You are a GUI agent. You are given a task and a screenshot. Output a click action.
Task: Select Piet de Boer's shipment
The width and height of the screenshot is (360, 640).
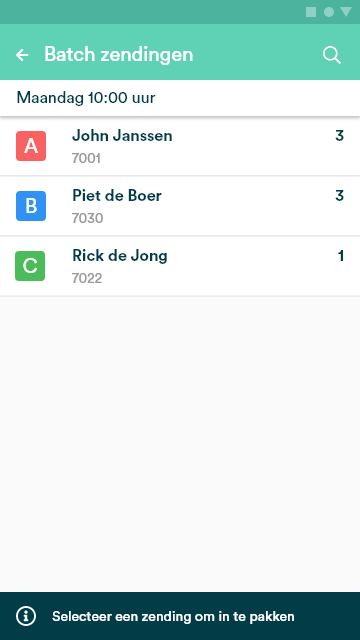click(180, 206)
